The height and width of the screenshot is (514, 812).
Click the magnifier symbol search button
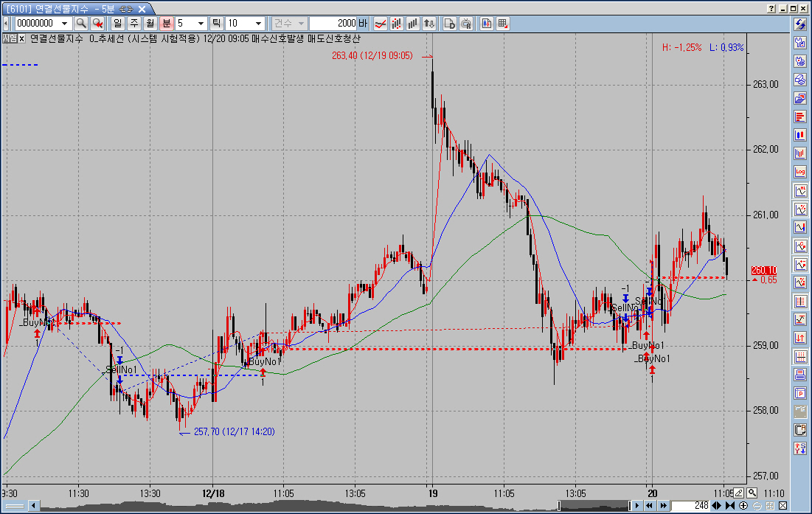[81, 24]
